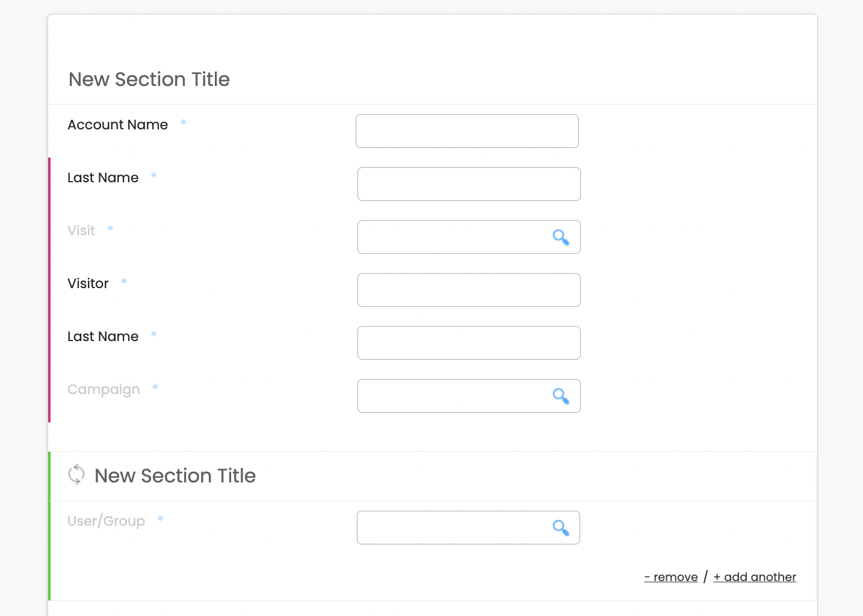Open the Visit record lookup search icon
863x616 pixels.
[x=561, y=237]
